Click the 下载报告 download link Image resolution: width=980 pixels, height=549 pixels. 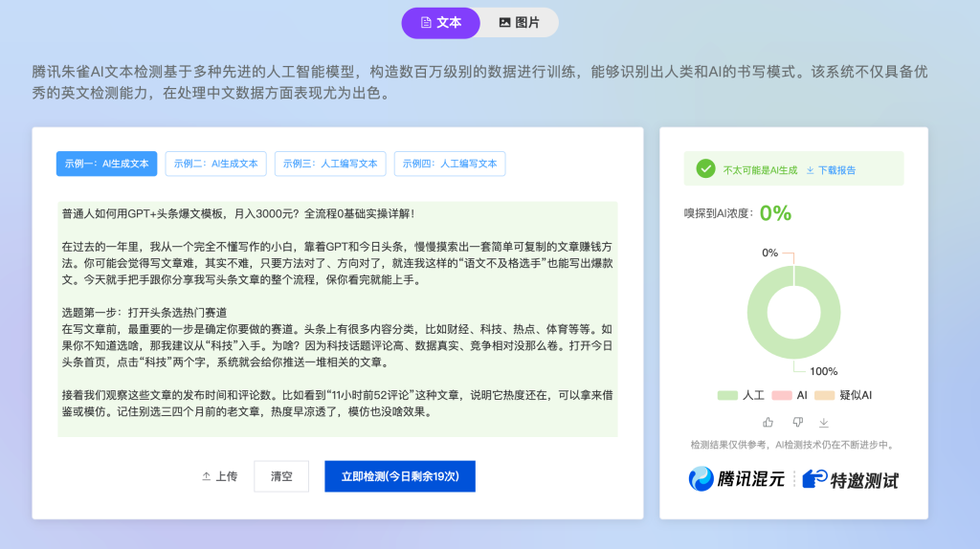[x=831, y=170]
